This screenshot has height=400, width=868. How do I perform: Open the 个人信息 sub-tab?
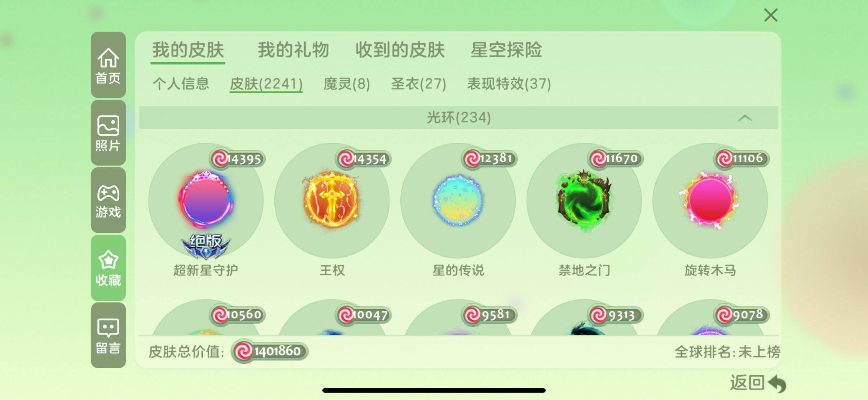coord(181,84)
